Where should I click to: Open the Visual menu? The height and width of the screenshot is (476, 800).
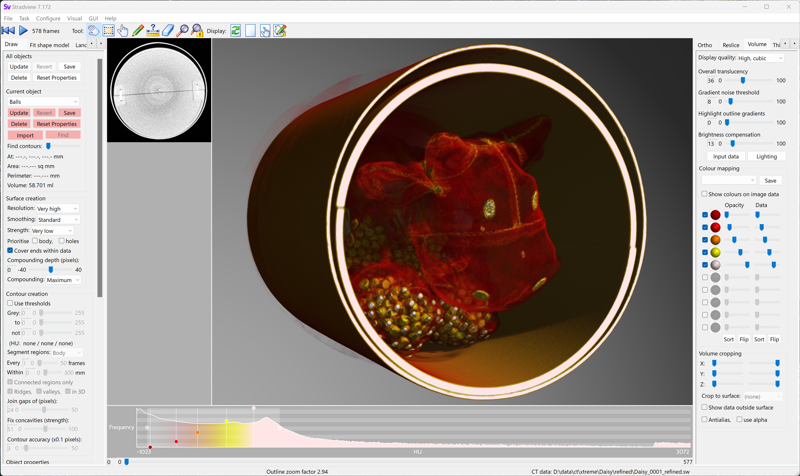pyautogui.click(x=74, y=18)
